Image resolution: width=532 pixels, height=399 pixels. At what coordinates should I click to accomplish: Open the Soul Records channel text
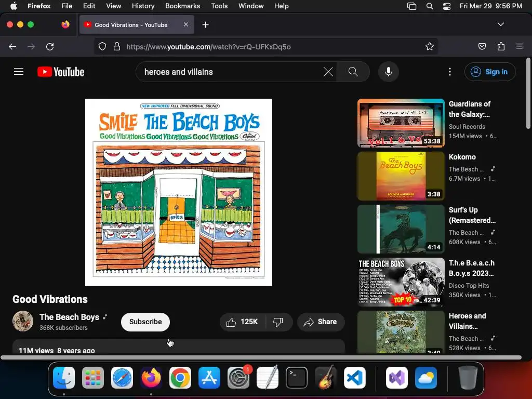(467, 127)
